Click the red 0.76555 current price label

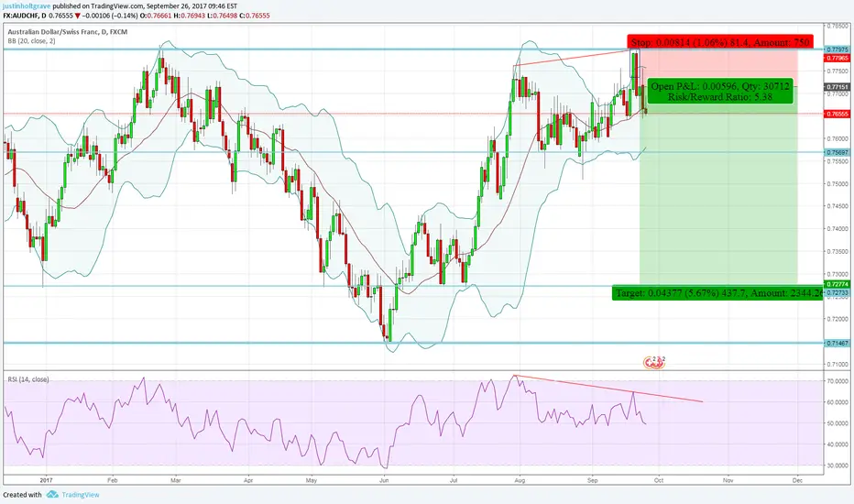coord(838,114)
